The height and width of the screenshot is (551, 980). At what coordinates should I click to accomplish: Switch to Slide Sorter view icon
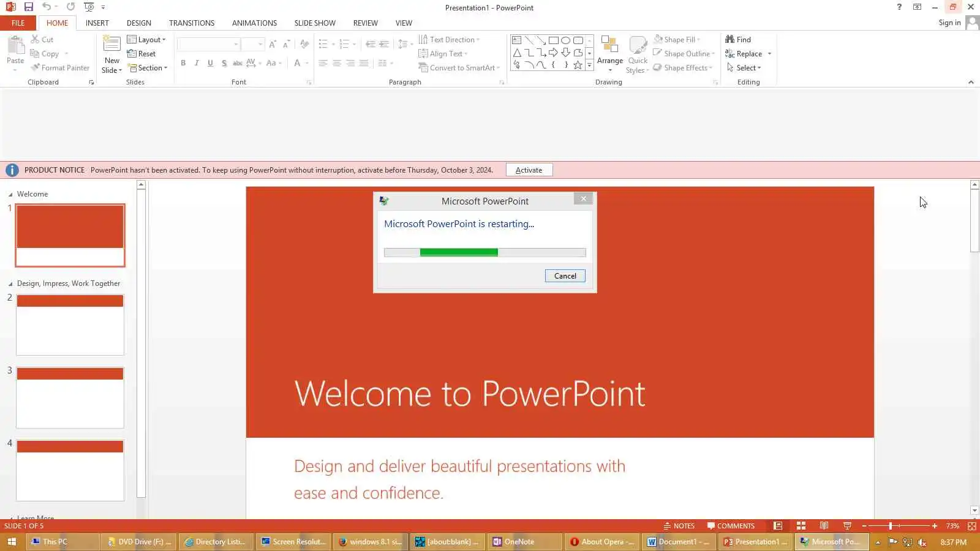point(801,526)
